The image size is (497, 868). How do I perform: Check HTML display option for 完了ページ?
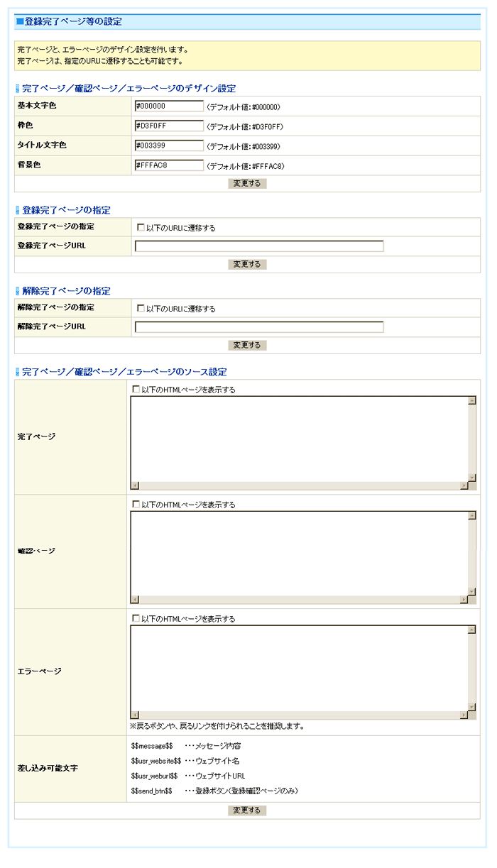pyautogui.click(x=136, y=389)
